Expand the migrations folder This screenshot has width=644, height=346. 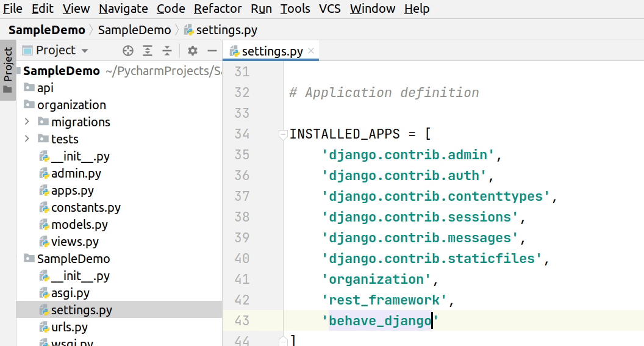point(27,122)
